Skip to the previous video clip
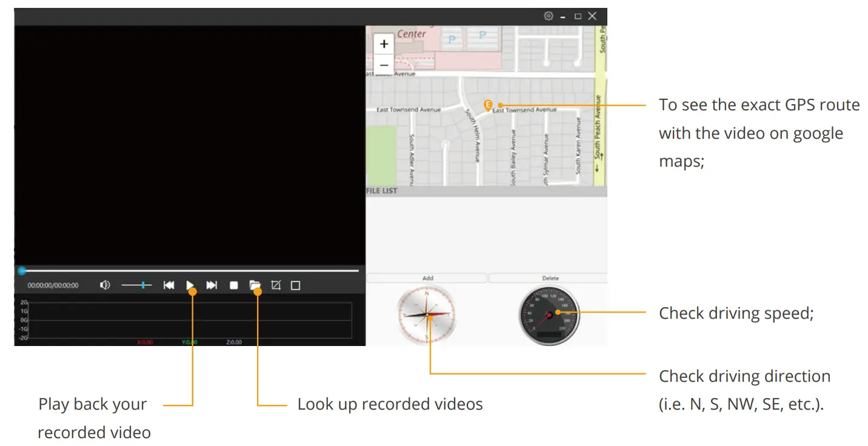 [x=169, y=285]
